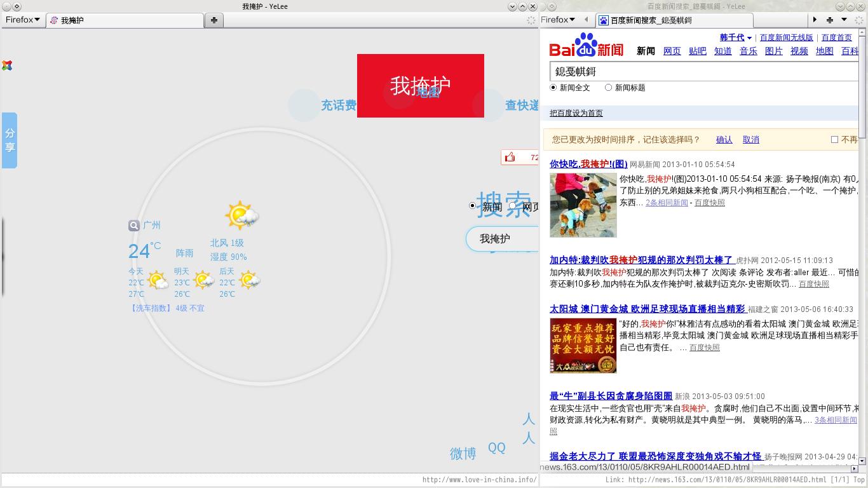The width and height of the screenshot is (868, 488).
Task: Open the 人人 link
Action: click(529, 428)
